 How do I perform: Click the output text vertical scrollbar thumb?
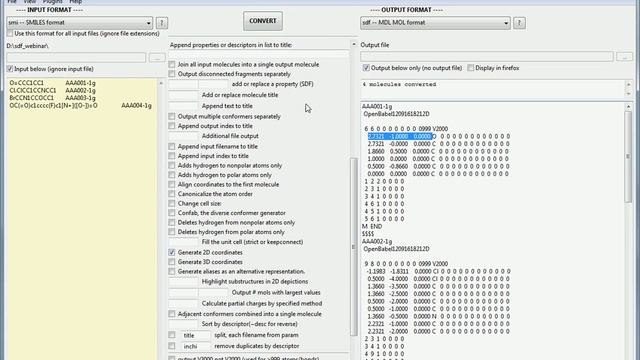click(628, 157)
